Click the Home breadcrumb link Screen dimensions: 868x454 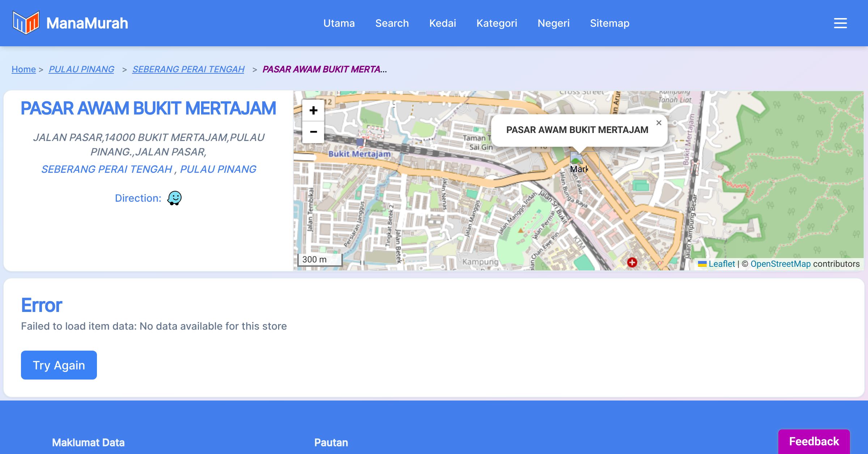click(x=24, y=69)
